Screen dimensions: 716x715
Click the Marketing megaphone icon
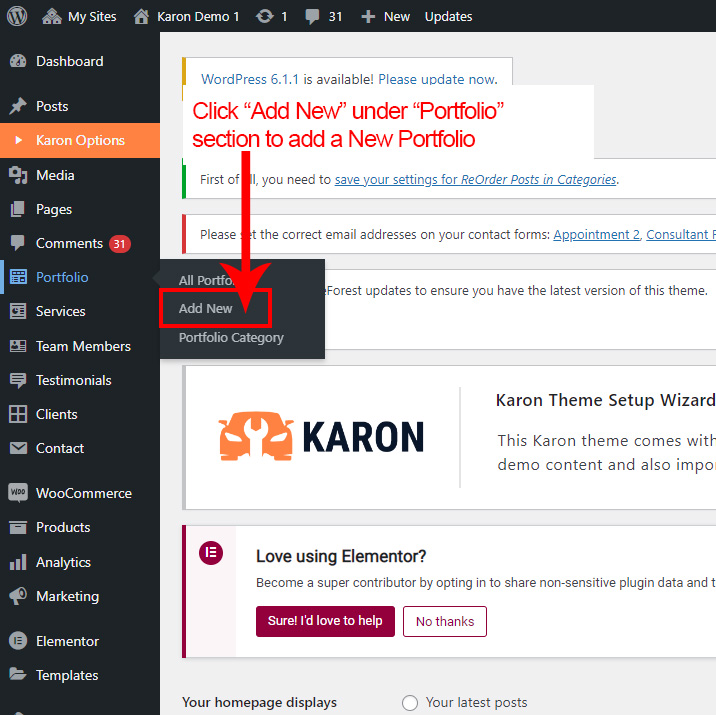[x=18, y=596]
